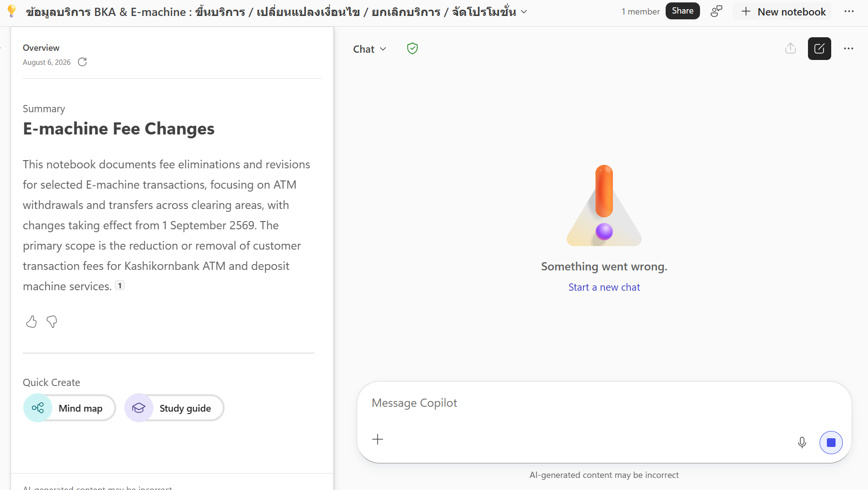Open the Chat dropdown

pyautogui.click(x=370, y=49)
